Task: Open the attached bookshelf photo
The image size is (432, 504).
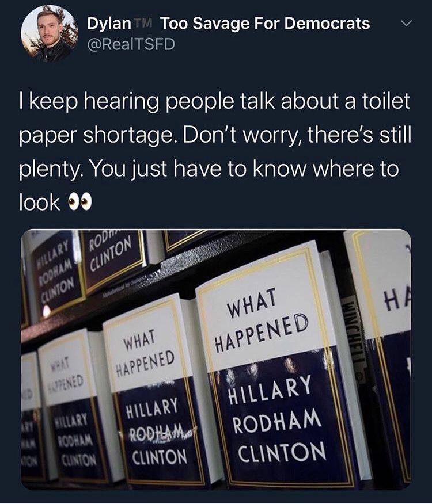Action: [x=216, y=360]
